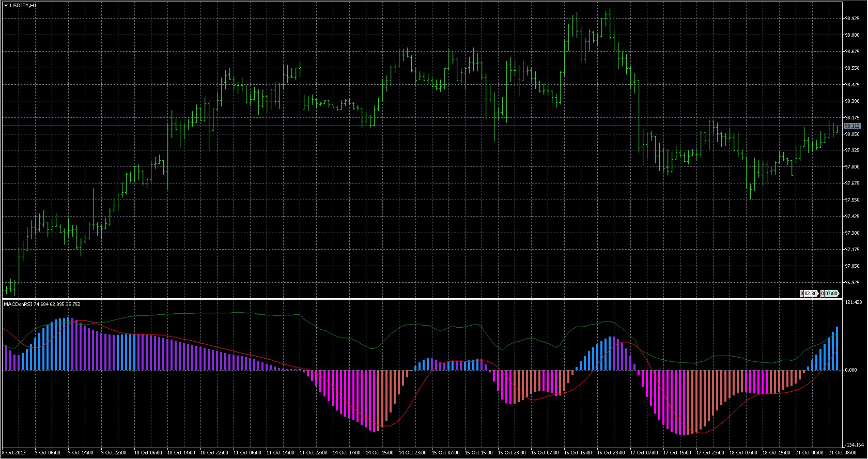Open the dropdown arrow beside USDJPY,H1
The width and height of the screenshot is (868, 459).
pyautogui.click(x=6, y=5)
